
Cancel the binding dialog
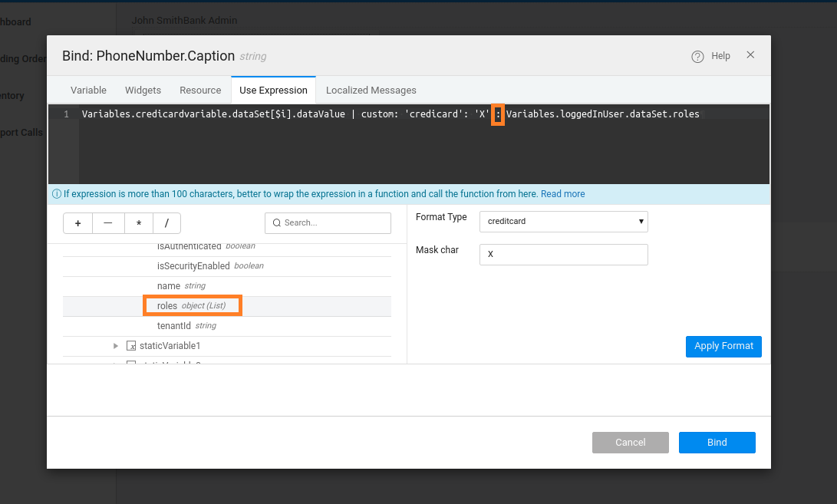tap(630, 442)
